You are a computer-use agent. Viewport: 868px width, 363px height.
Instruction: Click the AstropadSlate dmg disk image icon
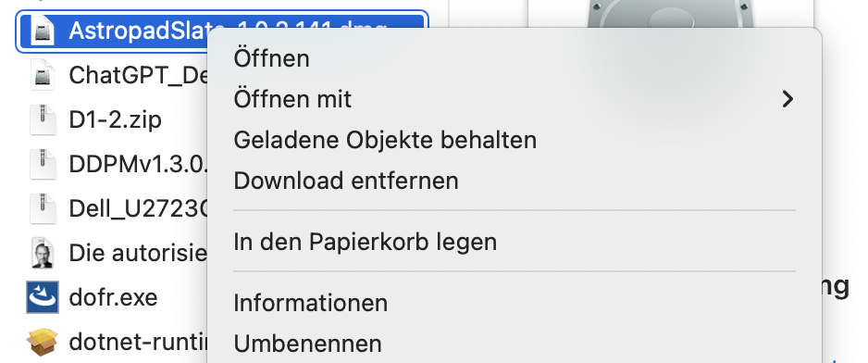click(x=43, y=31)
